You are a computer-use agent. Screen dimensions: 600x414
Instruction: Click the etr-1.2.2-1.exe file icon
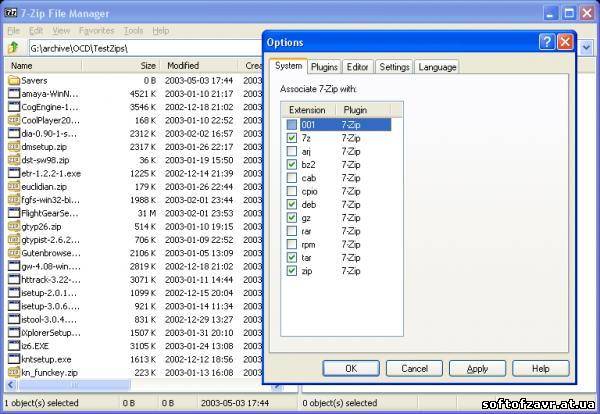pyautogui.click(x=14, y=173)
